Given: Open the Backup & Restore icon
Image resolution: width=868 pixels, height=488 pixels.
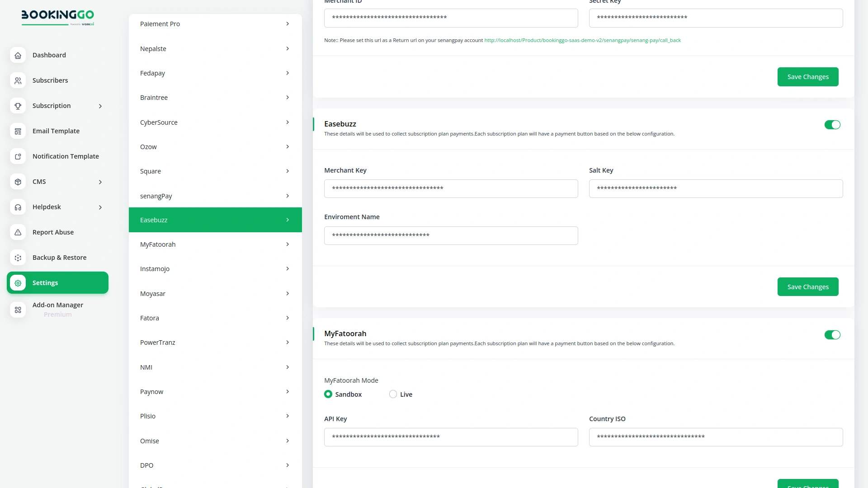Looking at the screenshot, I should 18,258.
